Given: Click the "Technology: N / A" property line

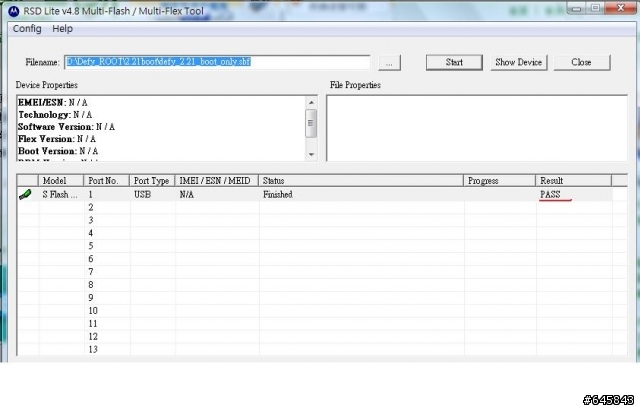Looking at the screenshot, I should tap(55, 115).
